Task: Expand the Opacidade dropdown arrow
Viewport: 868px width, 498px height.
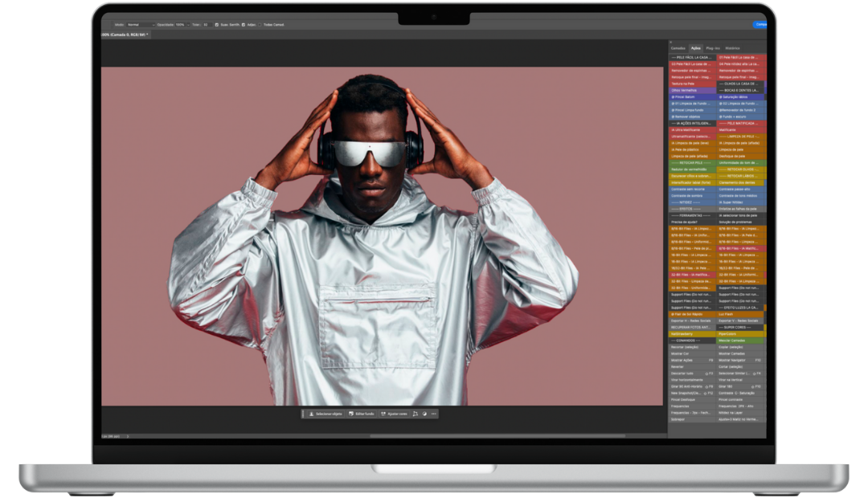Action: pos(189,25)
